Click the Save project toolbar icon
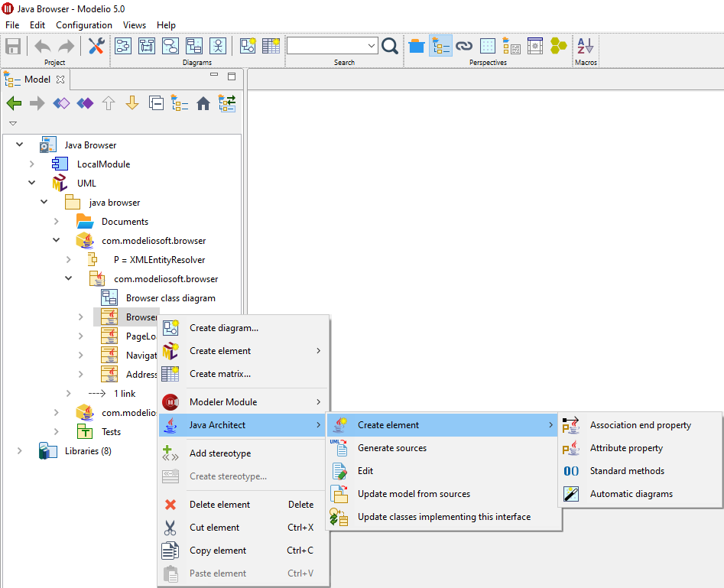Screen dimensions: 724x588 [13, 46]
